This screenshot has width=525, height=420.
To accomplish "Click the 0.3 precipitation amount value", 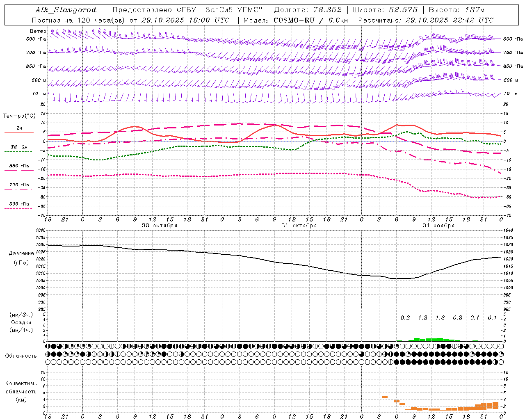I will (457, 318).
